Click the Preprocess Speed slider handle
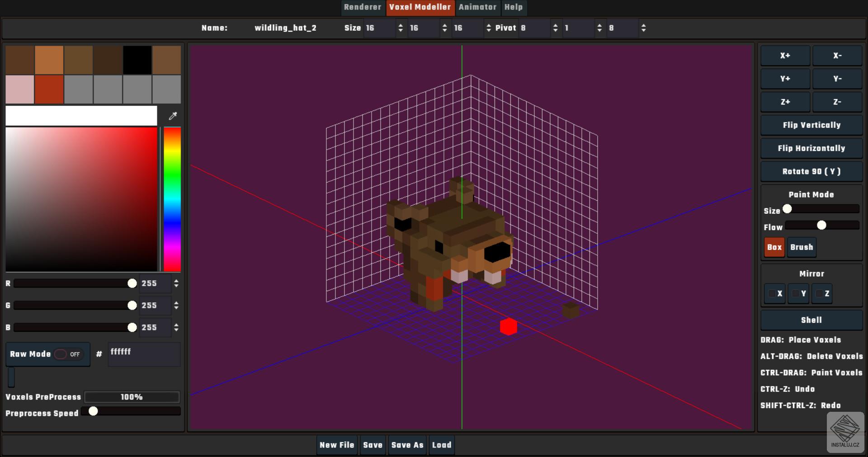Viewport: 868px width, 457px height. (93, 411)
